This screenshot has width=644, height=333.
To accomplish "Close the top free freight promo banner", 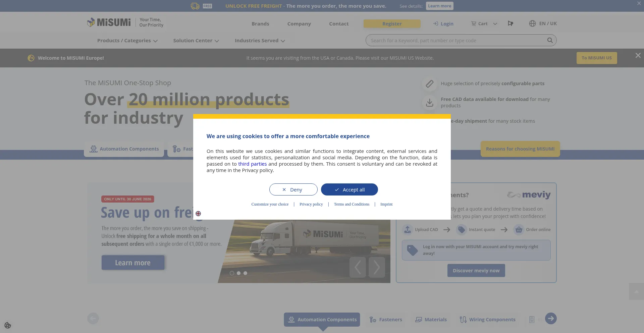I will pyautogui.click(x=639, y=3).
